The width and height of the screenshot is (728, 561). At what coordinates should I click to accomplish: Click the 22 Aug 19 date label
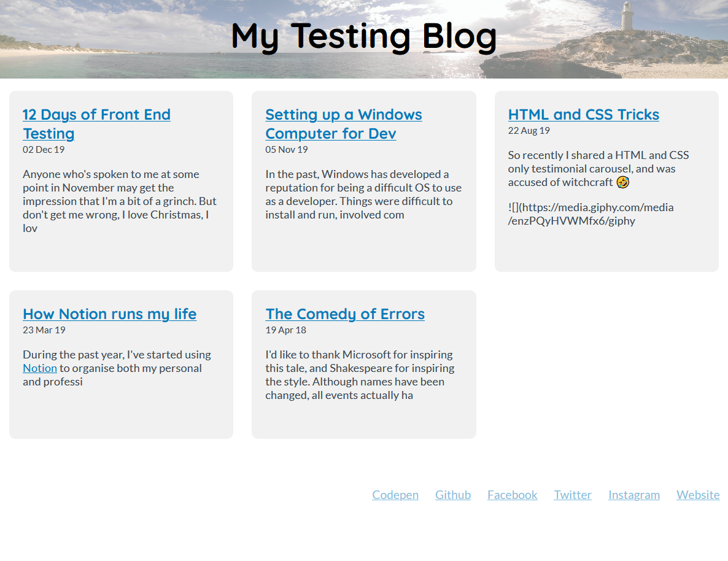[x=529, y=130]
